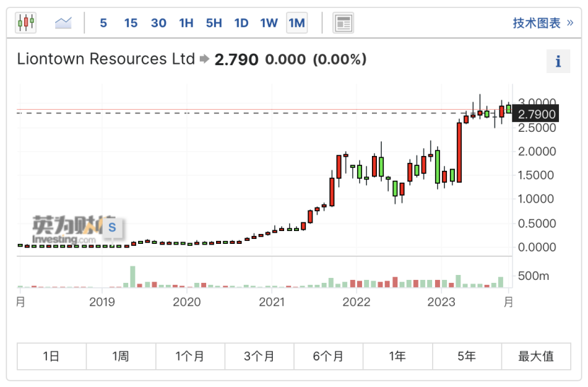Choose the 30-minute interval
The image size is (588, 387).
[x=158, y=23]
